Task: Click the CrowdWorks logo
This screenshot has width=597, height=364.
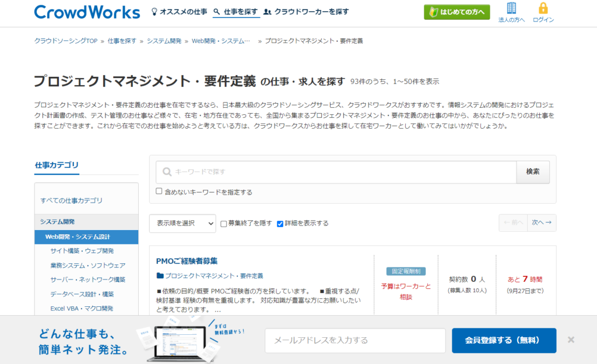Action: tap(87, 12)
